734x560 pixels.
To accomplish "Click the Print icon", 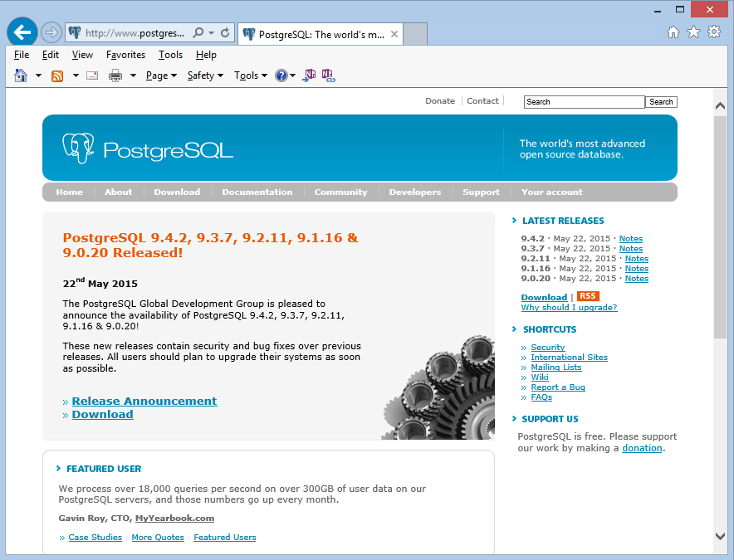I will coord(115,75).
